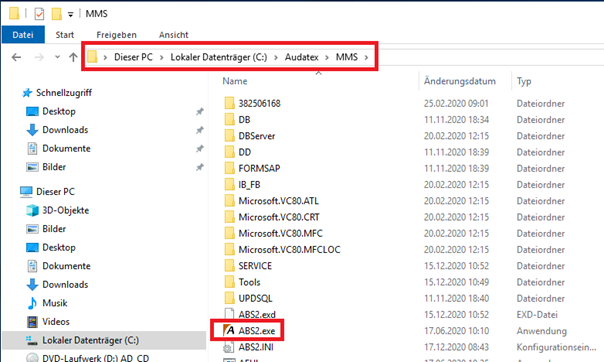604x362 pixels.
Task: Open pinned Bilder under Schnellzugriff
Action: 54,167
